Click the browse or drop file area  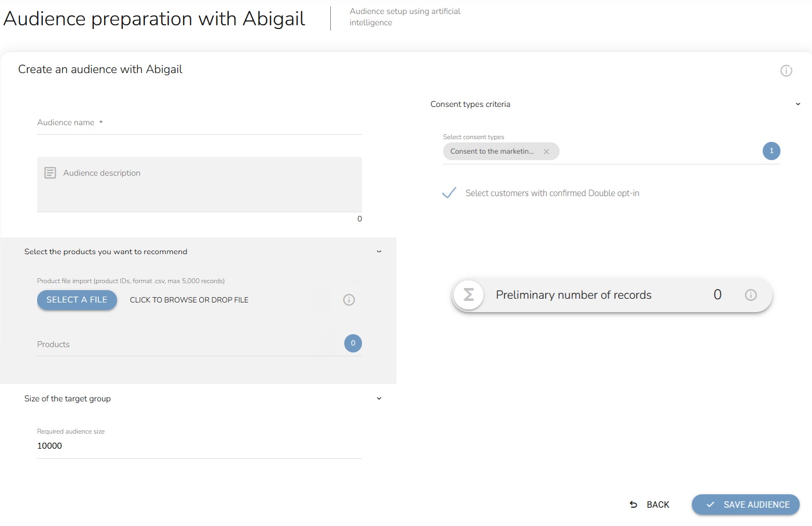[x=189, y=300]
